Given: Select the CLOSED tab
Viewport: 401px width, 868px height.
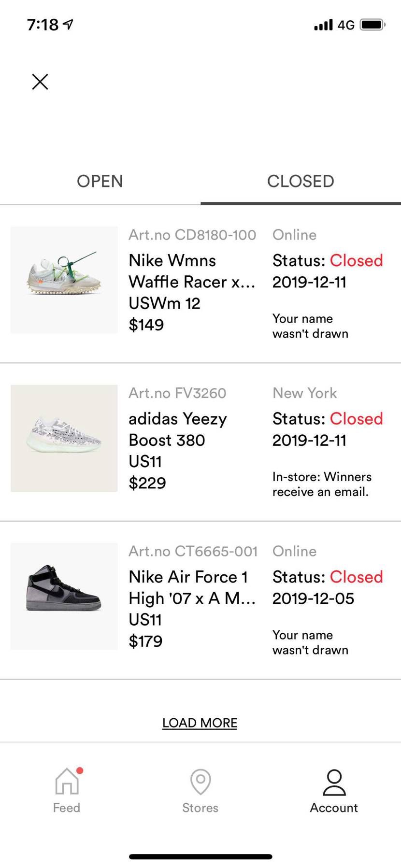Looking at the screenshot, I should coord(301,181).
